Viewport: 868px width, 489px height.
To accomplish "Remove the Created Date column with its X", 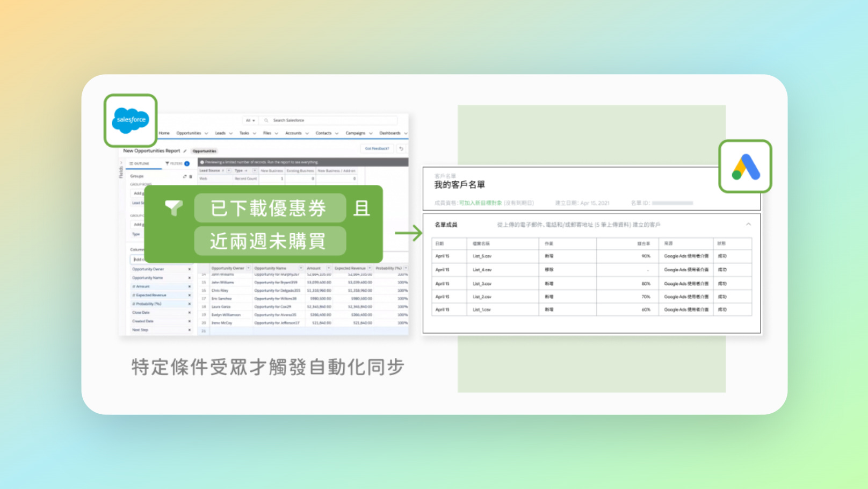I will (189, 321).
